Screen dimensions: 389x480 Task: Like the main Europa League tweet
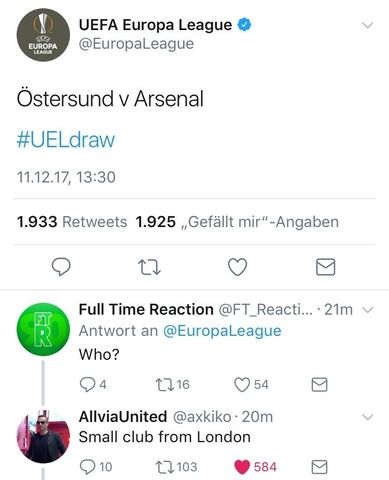[x=237, y=267]
